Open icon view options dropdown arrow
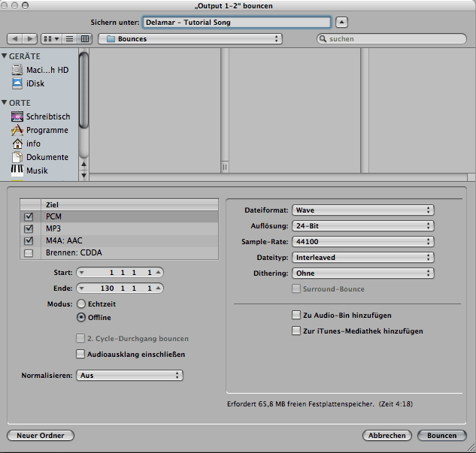Image resolution: width=476 pixels, height=453 pixels. tap(56, 39)
